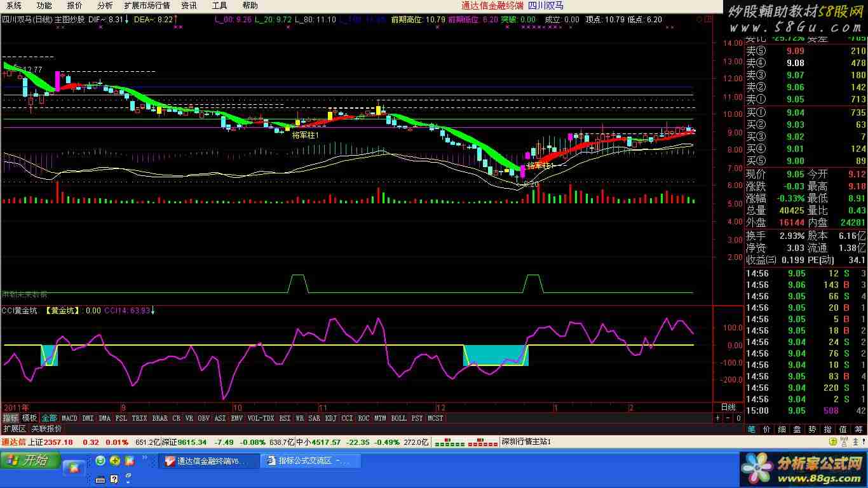Click the 四川双马(日线) chart title
This screenshot has height=488, width=868.
(x=27, y=20)
